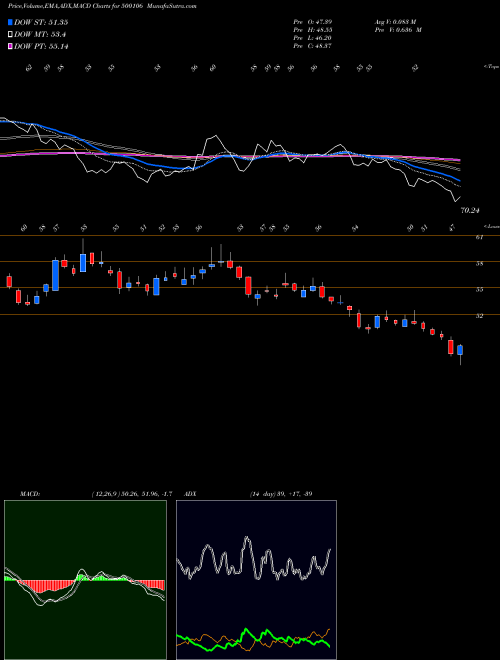The width and height of the screenshot is (500, 660).
Task: Click inside the ADX indicator chart
Action: click(x=256, y=580)
